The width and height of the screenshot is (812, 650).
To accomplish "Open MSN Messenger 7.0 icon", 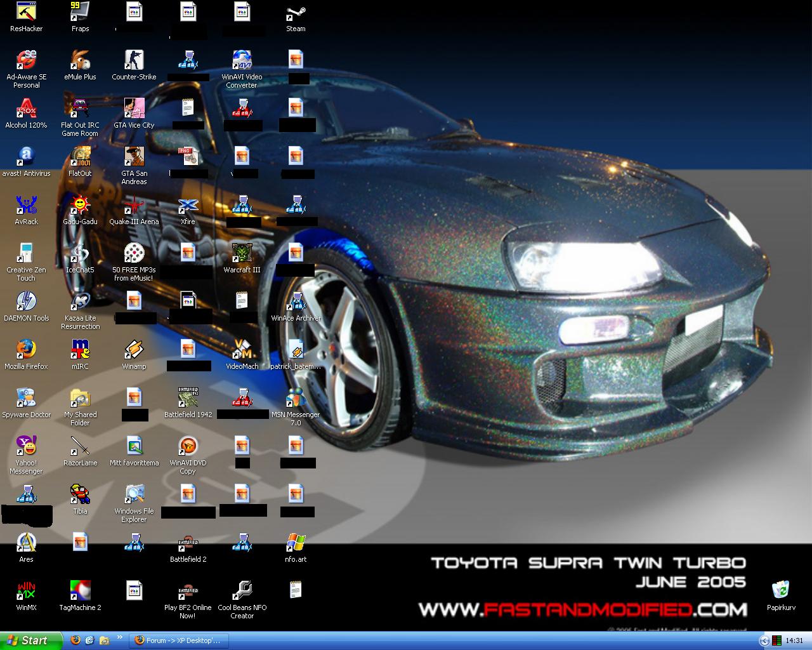I will [x=296, y=407].
